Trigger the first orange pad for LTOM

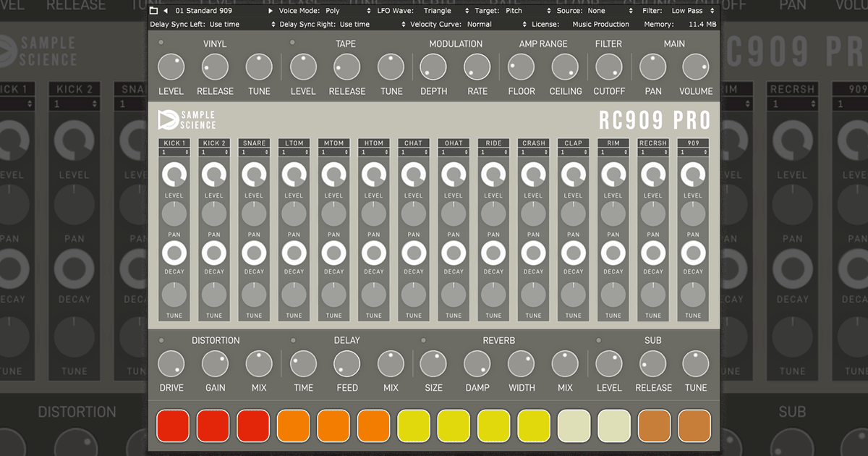point(293,426)
